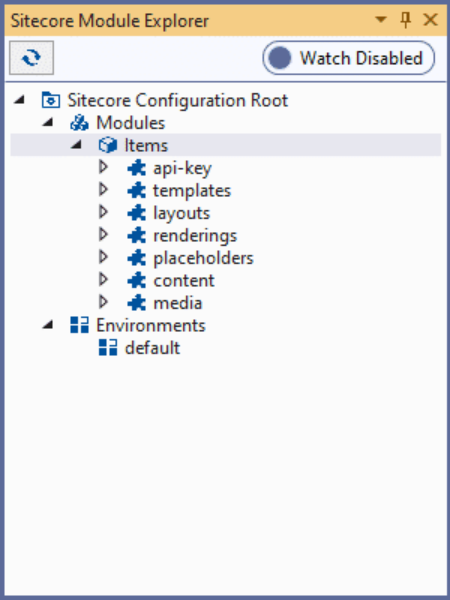
Task: Click the refresh icon button
Action: coord(31,58)
